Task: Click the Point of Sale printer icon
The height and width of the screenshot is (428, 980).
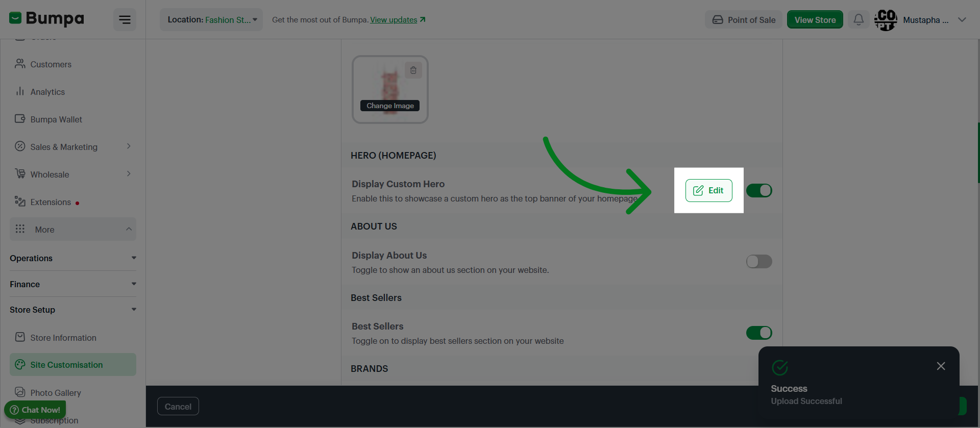Action: click(718, 20)
